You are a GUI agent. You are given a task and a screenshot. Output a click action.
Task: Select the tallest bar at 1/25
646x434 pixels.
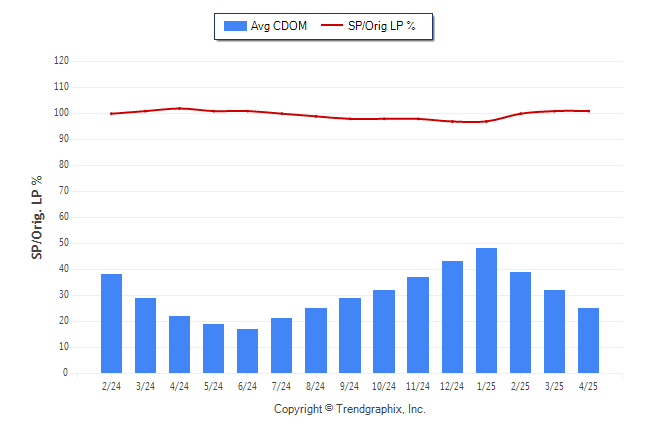tap(486, 310)
